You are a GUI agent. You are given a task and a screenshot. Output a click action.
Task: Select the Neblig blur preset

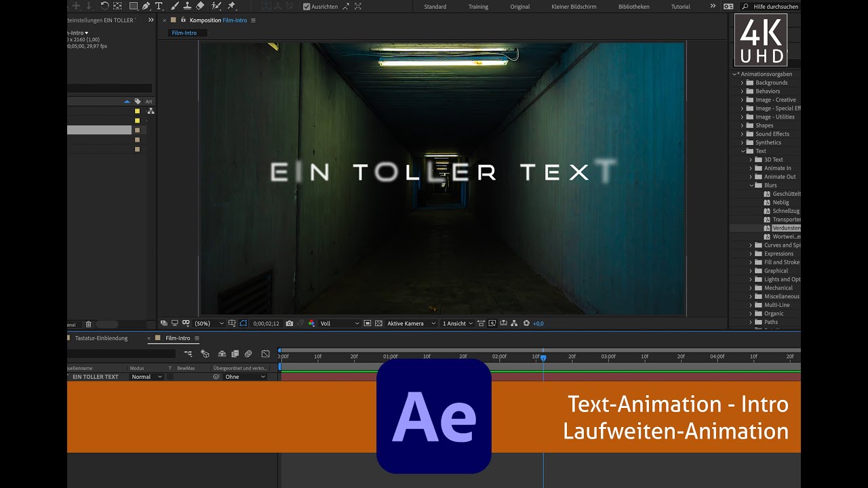[781, 203]
